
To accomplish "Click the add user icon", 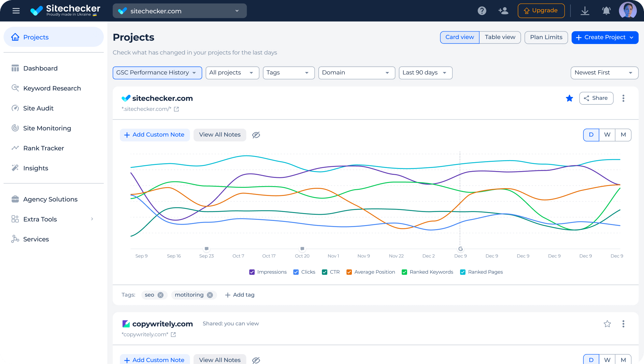I will tap(503, 11).
